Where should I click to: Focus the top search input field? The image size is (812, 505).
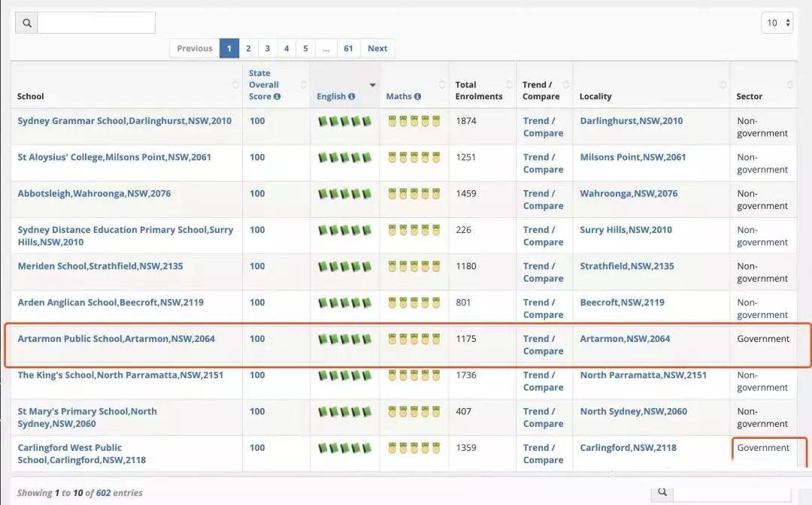coord(96,23)
